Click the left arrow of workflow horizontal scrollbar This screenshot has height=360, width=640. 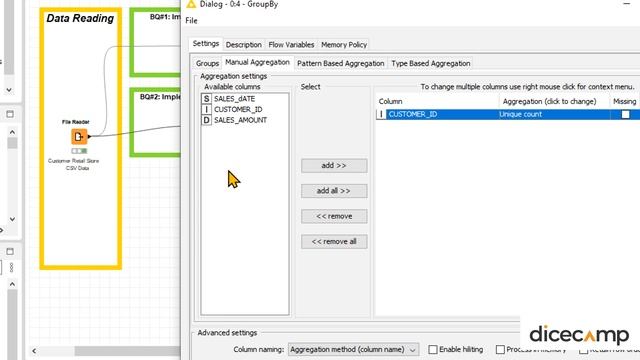click(34, 351)
